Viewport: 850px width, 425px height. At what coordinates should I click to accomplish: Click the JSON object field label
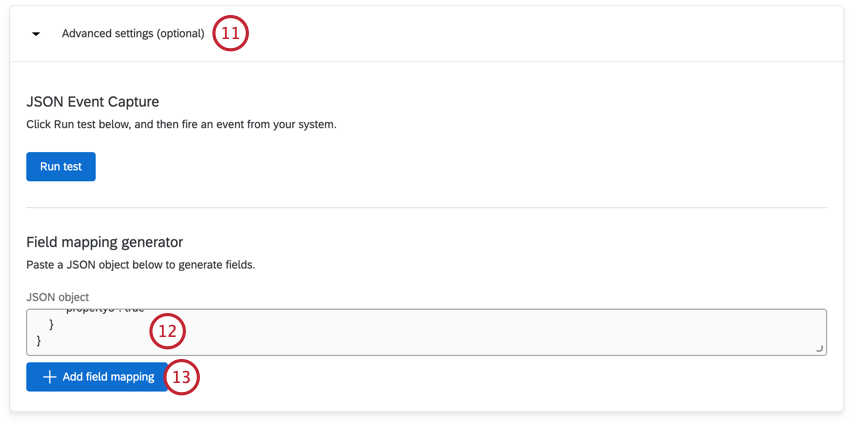point(58,297)
